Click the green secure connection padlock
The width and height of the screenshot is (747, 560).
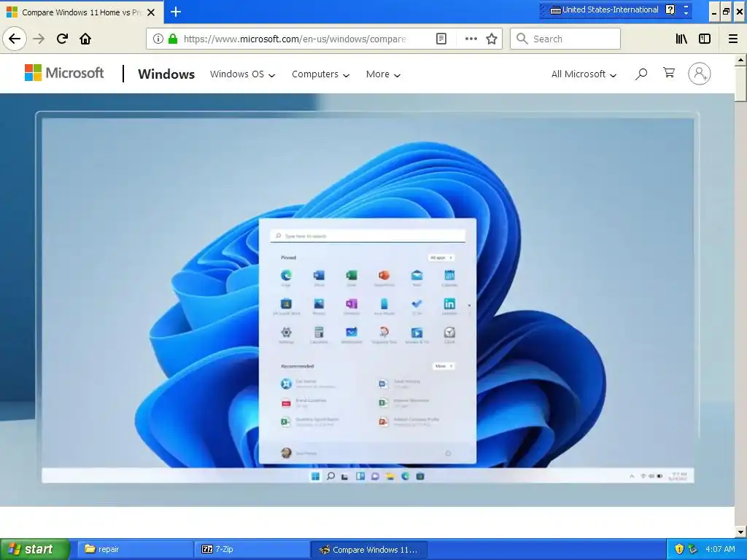[x=173, y=39]
